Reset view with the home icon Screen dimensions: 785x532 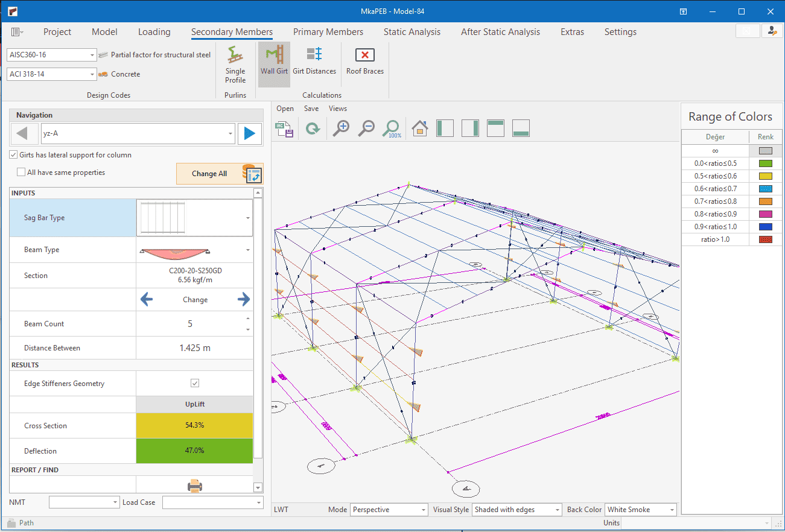pyautogui.click(x=419, y=128)
